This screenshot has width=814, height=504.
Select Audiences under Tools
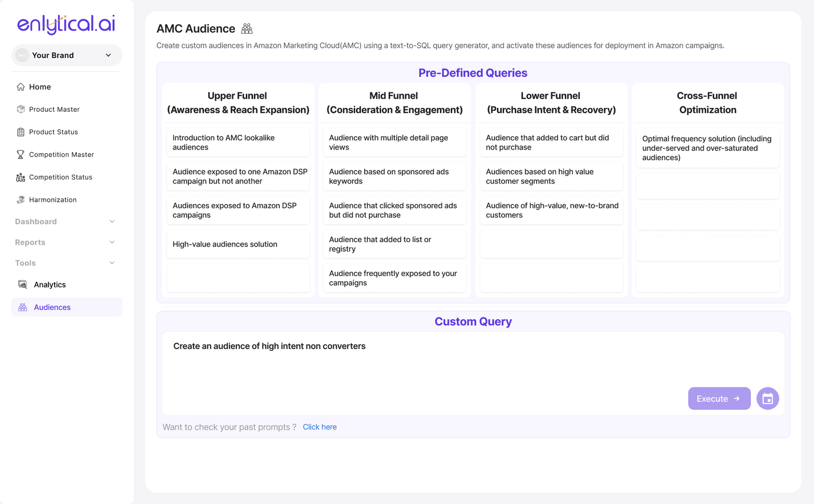click(67, 307)
